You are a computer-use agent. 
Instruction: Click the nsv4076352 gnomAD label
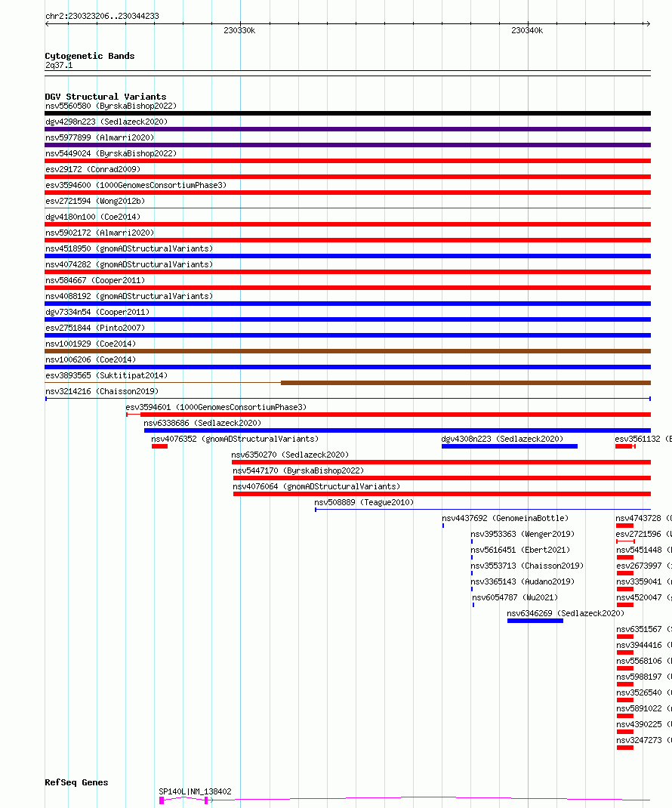(235, 439)
